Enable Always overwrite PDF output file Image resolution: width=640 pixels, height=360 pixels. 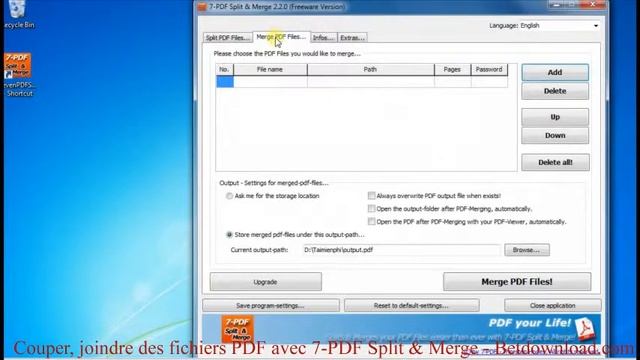pyautogui.click(x=371, y=196)
